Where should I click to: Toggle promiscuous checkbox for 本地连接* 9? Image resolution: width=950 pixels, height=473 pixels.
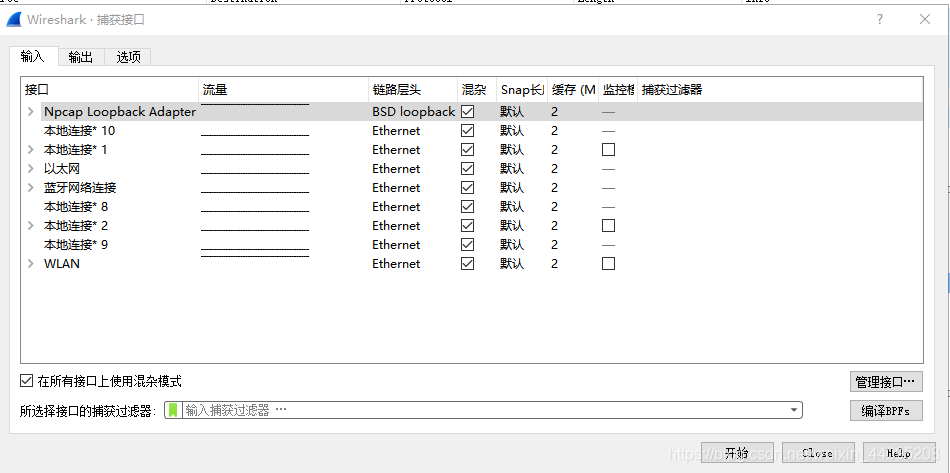click(468, 245)
